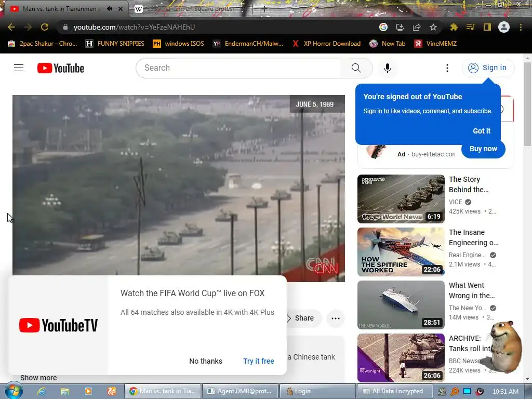Click the magnifier icon in the system tray
Image resolution: width=532 pixels, height=399 pixels.
click(x=455, y=391)
